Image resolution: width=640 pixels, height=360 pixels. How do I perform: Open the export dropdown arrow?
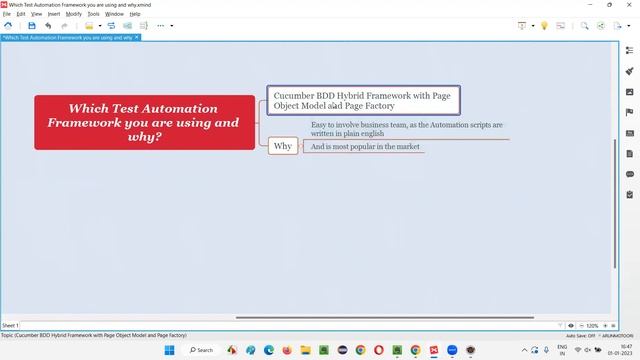coord(629,26)
